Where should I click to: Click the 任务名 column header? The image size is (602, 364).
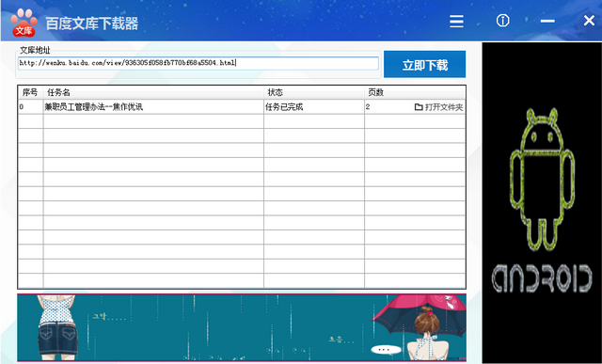(153, 92)
